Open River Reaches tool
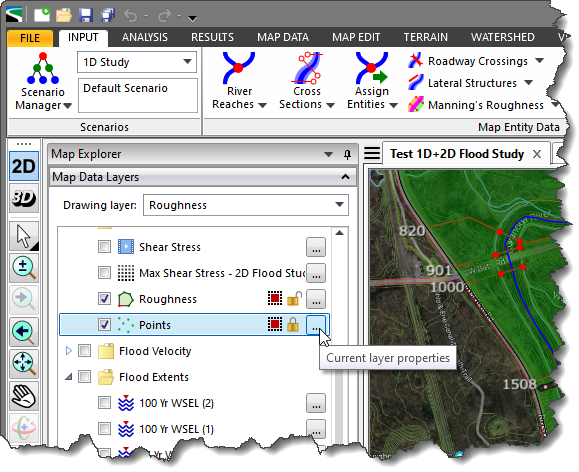This screenshot has width=579, height=472. point(239,81)
